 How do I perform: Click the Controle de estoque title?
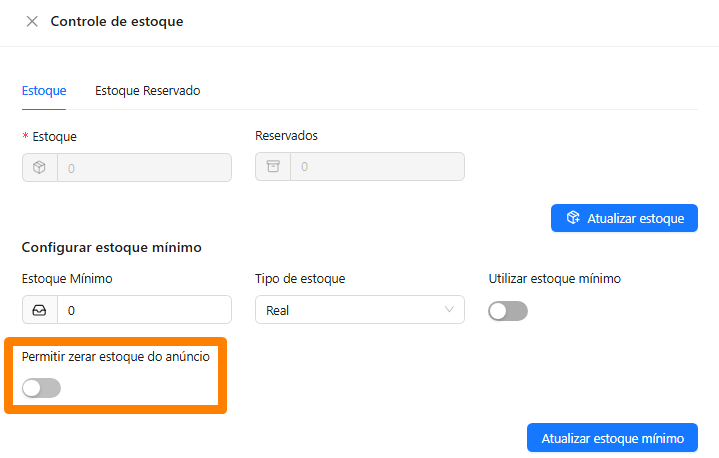tap(117, 22)
